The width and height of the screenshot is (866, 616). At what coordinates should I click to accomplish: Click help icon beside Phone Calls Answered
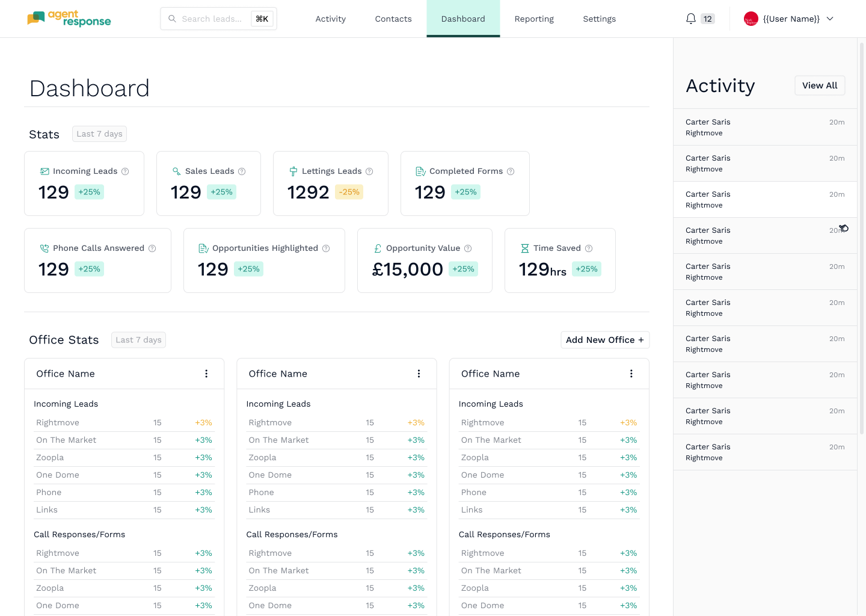click(152, 248)
